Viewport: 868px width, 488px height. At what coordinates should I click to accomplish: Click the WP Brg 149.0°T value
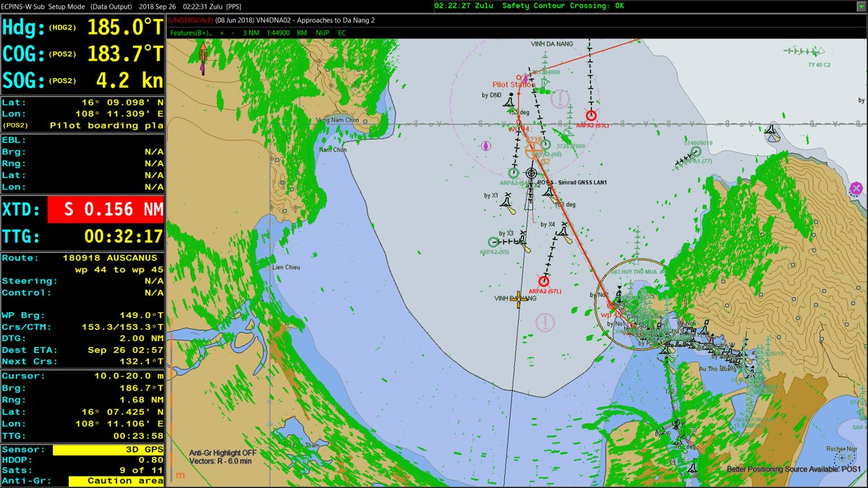141,315
